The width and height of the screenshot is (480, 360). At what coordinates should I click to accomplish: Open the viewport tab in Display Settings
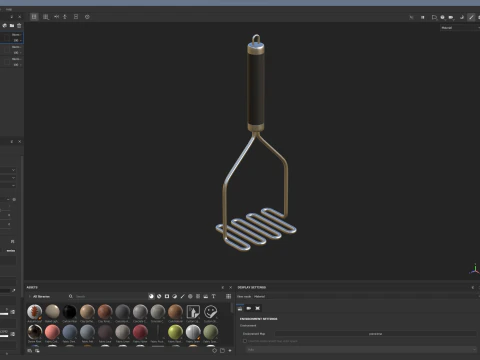[257, 308]
